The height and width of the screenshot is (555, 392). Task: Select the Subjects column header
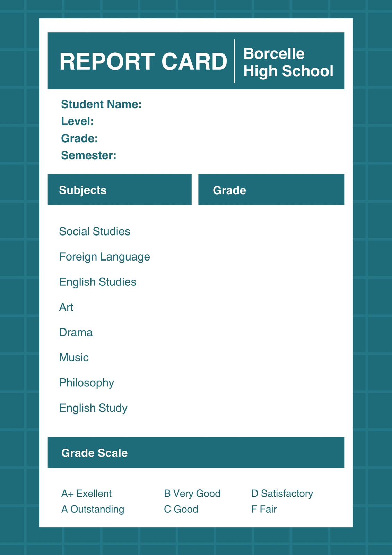120,190
